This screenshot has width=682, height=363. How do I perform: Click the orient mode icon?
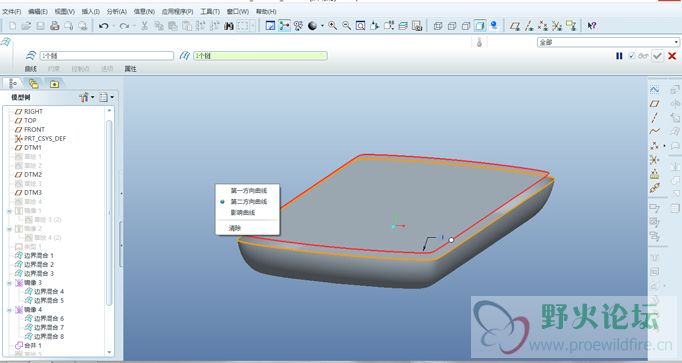(298, 26)
